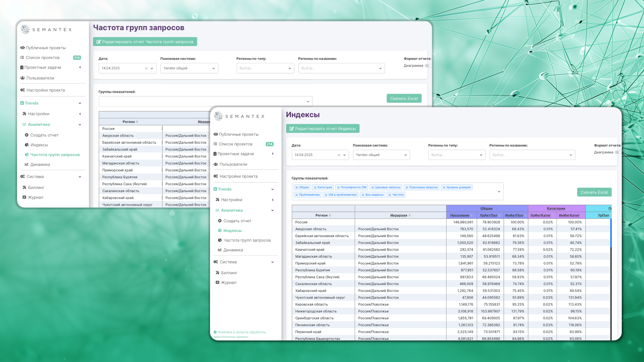Click the Журнал icon in front sidebar
This screenshot has height=362, width=644.
(x=217, y=283)
